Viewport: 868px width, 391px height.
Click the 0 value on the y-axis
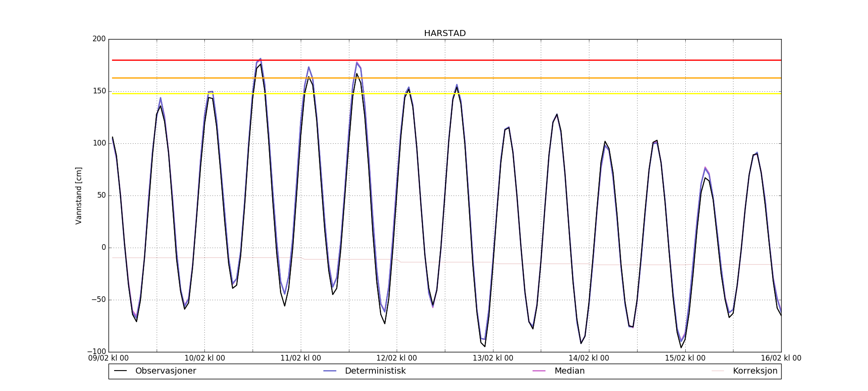pyautogui.click(x=104, y=248)
